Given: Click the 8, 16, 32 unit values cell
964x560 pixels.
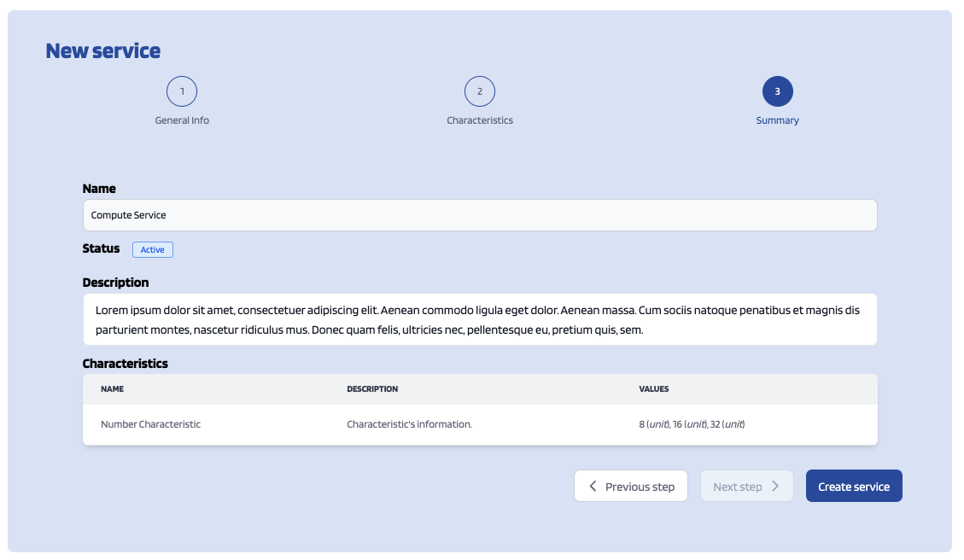Looking at the screenshot, I should (x=692, y=424).
